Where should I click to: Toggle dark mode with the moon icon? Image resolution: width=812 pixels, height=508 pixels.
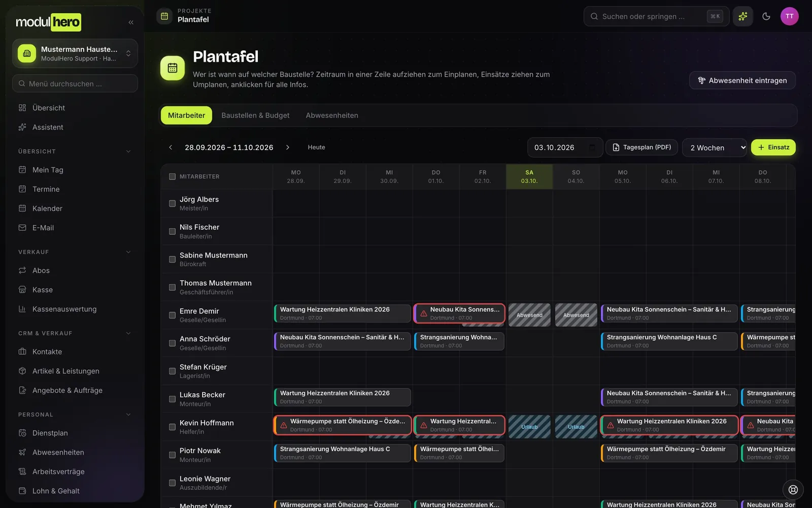pos(766,16)
